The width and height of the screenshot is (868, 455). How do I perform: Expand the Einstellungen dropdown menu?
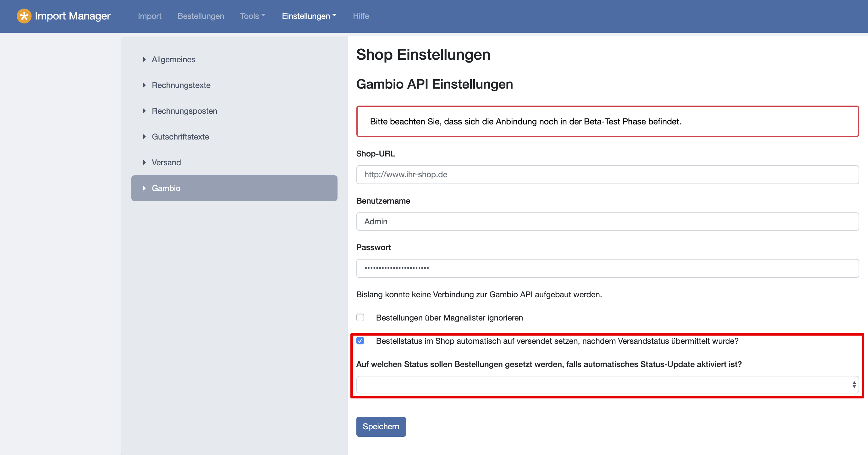click(x=309, y=16)
